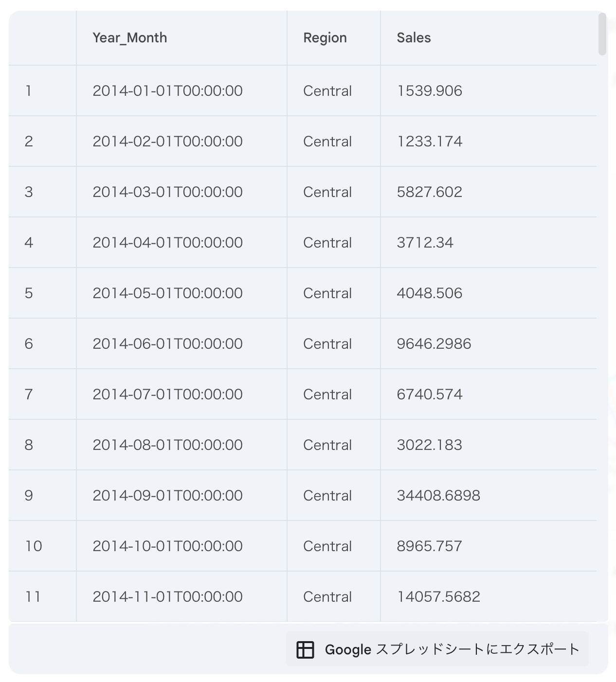Click Central in row 5
The width and height of the screenshot is (616, 682).
point(327,293)
